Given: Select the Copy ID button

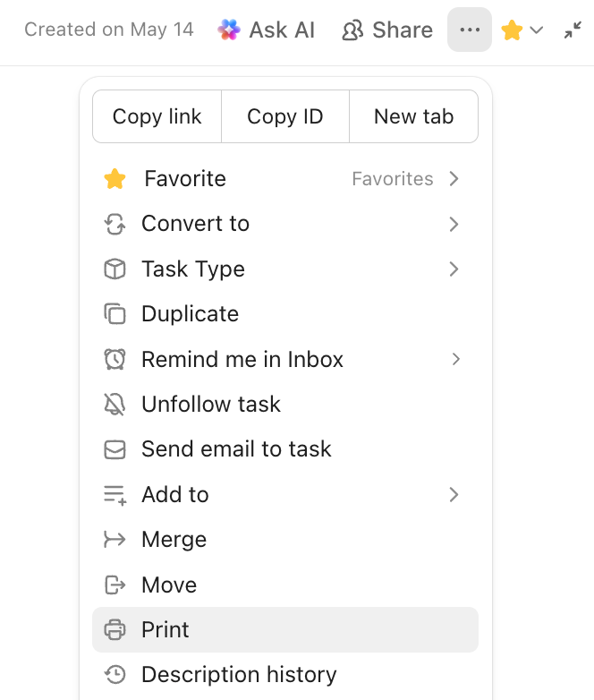Looking at the screenshot, I should click(284, 116).
